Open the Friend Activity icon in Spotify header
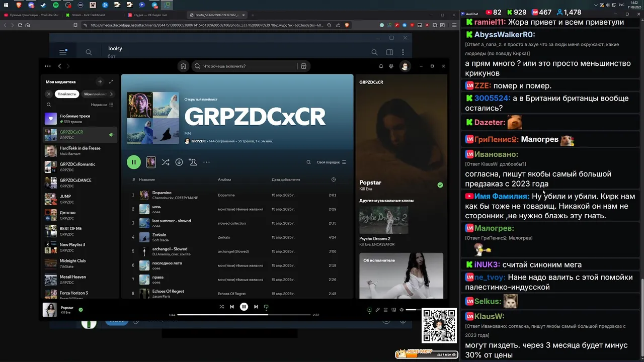 pyautogui.click(x=391, y=66)
